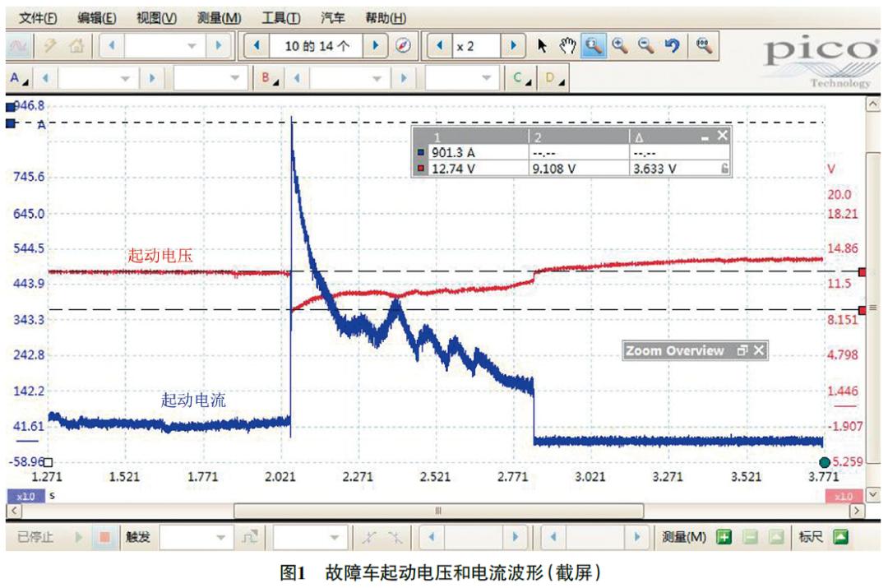Screen dimensions: 888x588
Task: Click the blue x1.0 axis scale button
Action: 25,496
